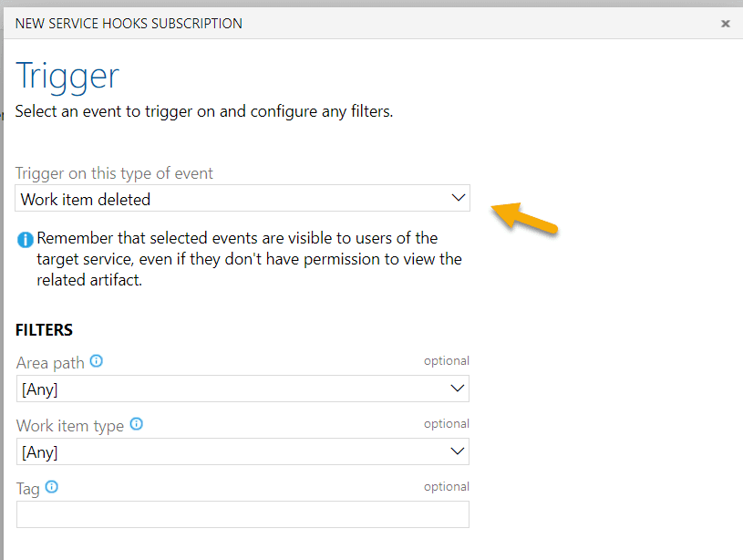Image resolution: width=743 pixels, height=560 pixels.
Task: Click the 'Area path' field label
Action: pos(50,363)
